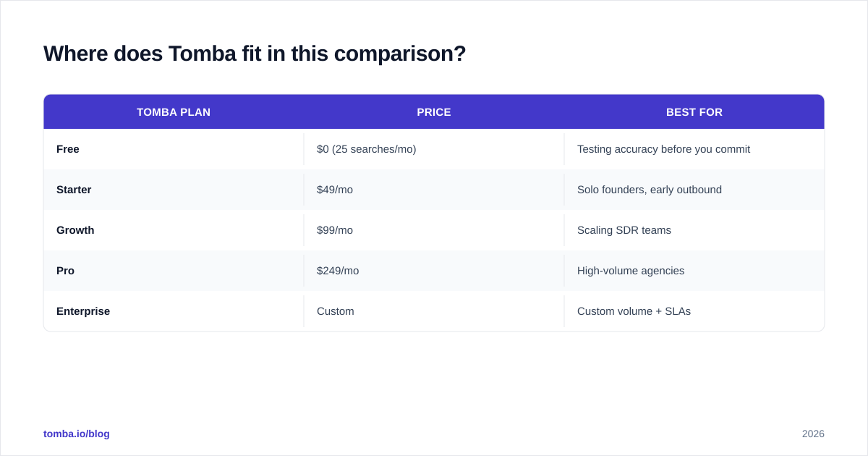This screenshot has height=456, width=868.
Task: Click 'High-volume agencies' description
Action: 631,271
